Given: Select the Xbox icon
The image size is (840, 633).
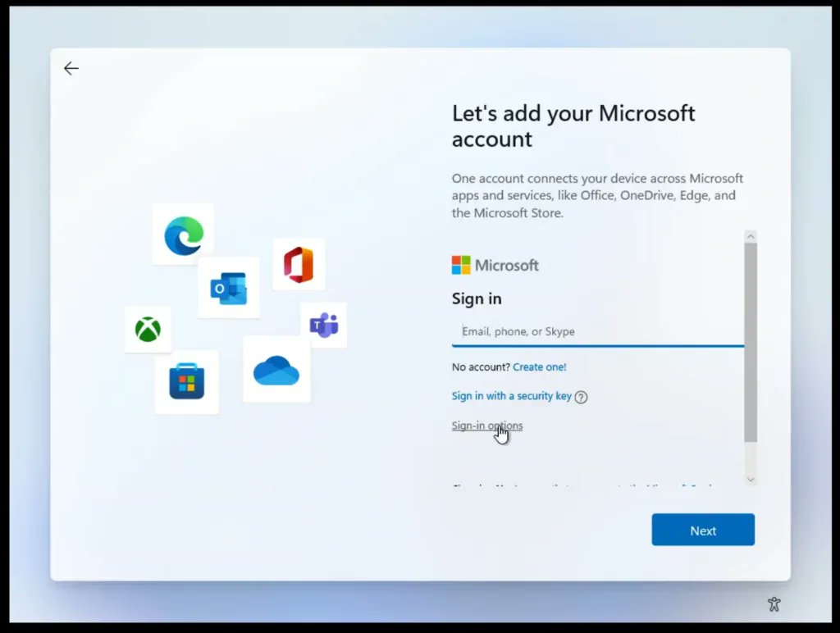Looking at the screenshot, I should 148,330.
